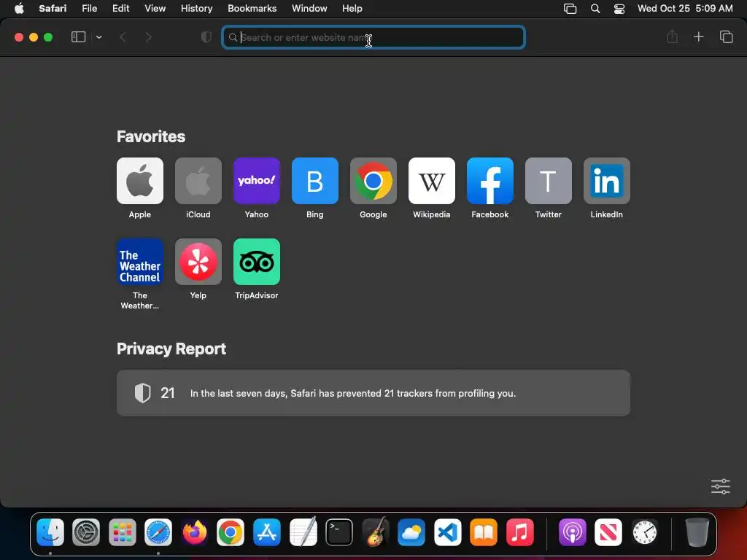
Task: Open the Privacy Report tracker summary
Action: coord(373,393)
